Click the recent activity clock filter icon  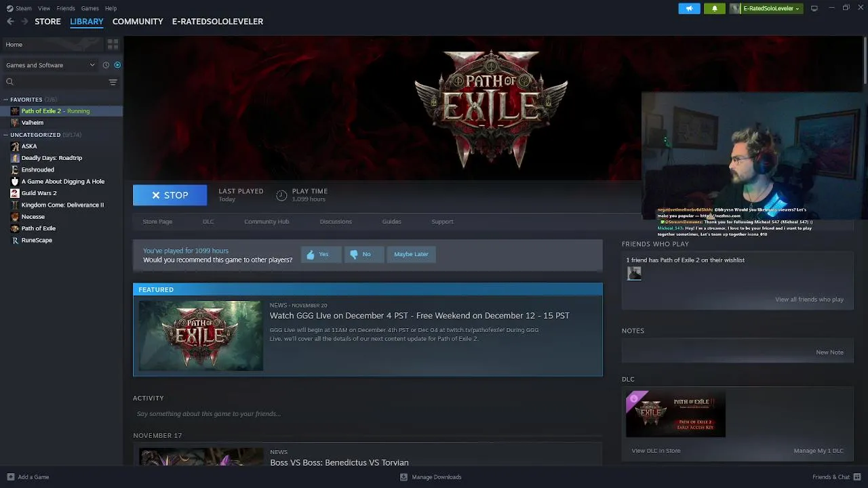point(106,65)
